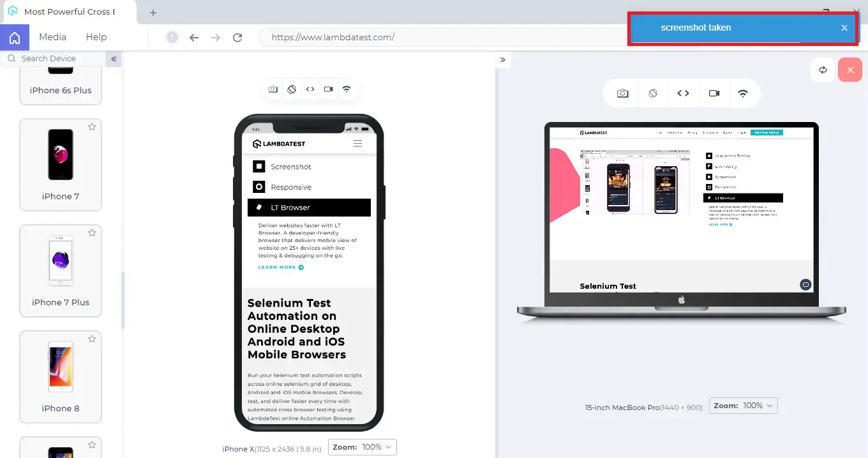Screen dimensions: 868x458
Task: Toggle favorite star on iPhone 7 Plus
Action: pyautogui.click(x=92, y=233)
